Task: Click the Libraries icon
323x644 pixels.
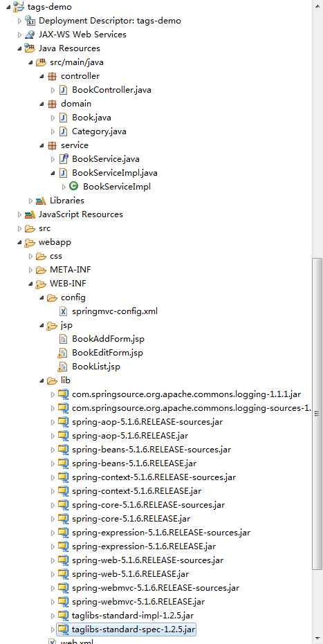Action: [x=41, y=201]
